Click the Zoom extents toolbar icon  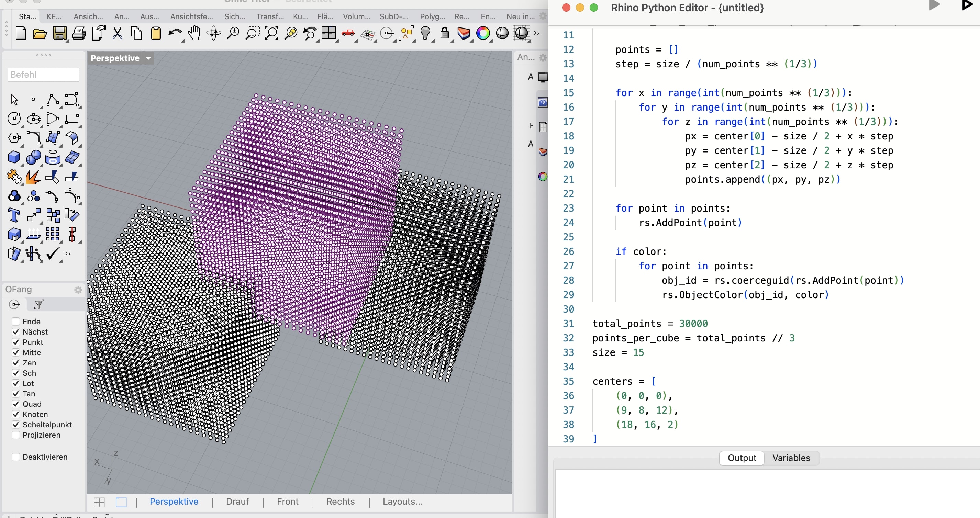(271, 33)
